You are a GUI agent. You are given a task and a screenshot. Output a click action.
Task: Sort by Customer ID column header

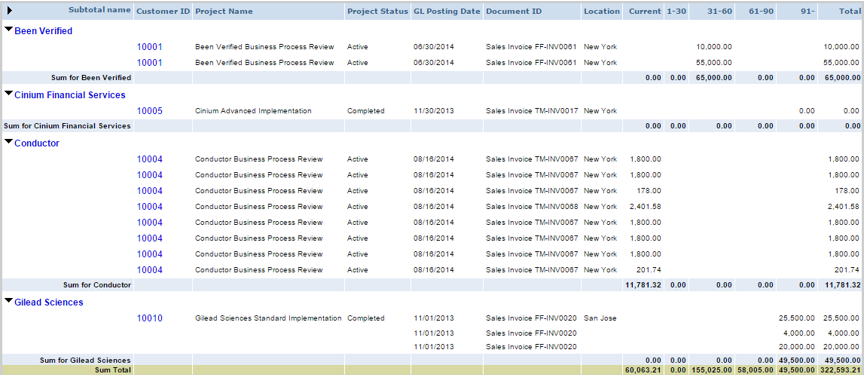tap(163, 11)
